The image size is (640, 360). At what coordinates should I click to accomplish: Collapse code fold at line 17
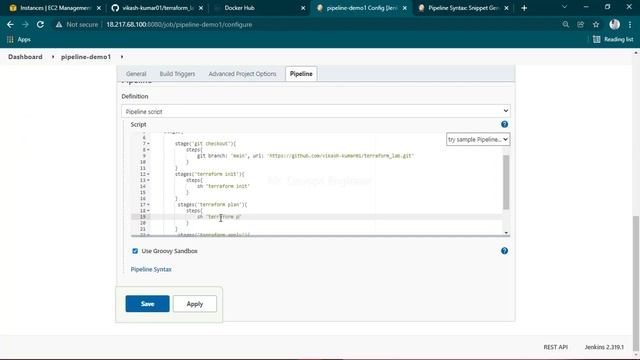(148, 204)
